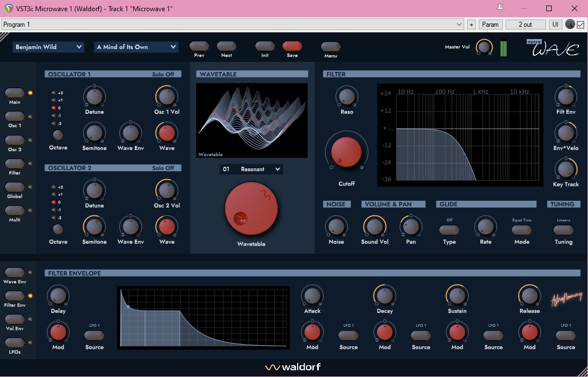Click Oscillator 2 Semitone knob
The height and width of the screenshot is (377, 588).
[94, 226]
